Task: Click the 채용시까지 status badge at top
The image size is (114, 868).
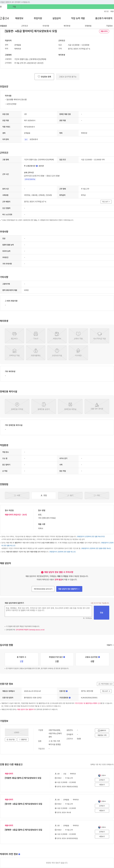Action: pos(104,31)
